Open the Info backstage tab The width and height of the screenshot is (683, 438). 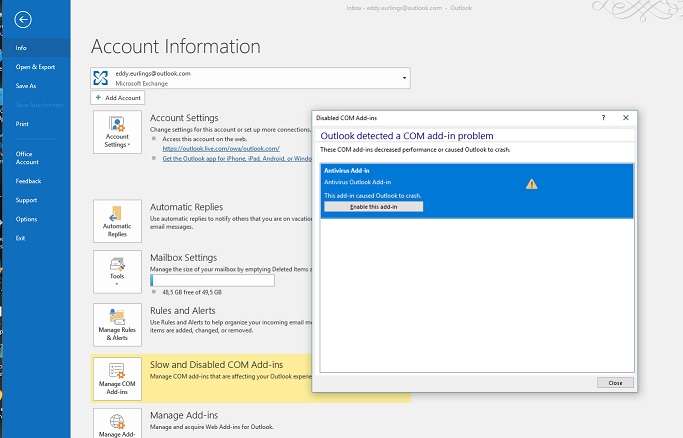35,47
